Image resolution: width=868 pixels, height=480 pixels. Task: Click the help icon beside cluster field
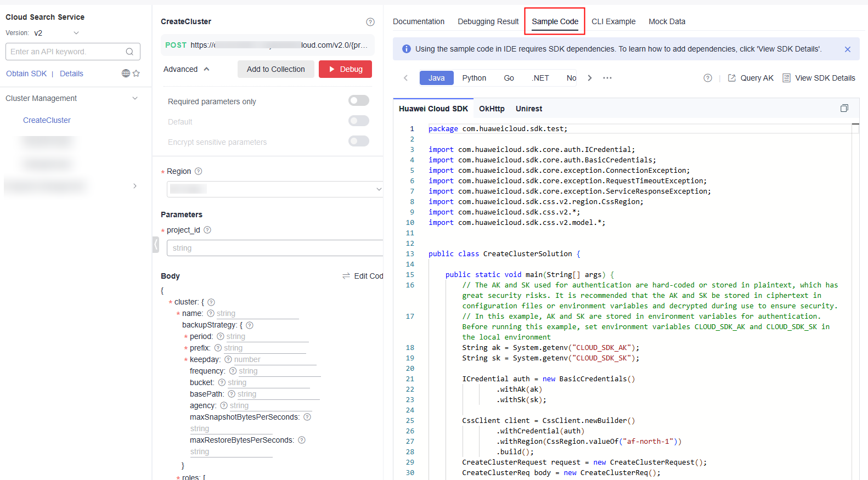point(211,302)
